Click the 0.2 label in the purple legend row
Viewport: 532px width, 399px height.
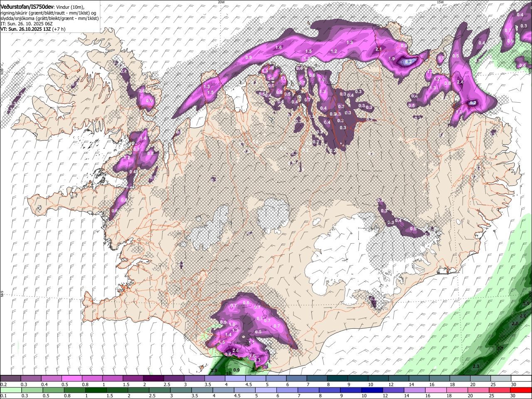pos(3,384)
